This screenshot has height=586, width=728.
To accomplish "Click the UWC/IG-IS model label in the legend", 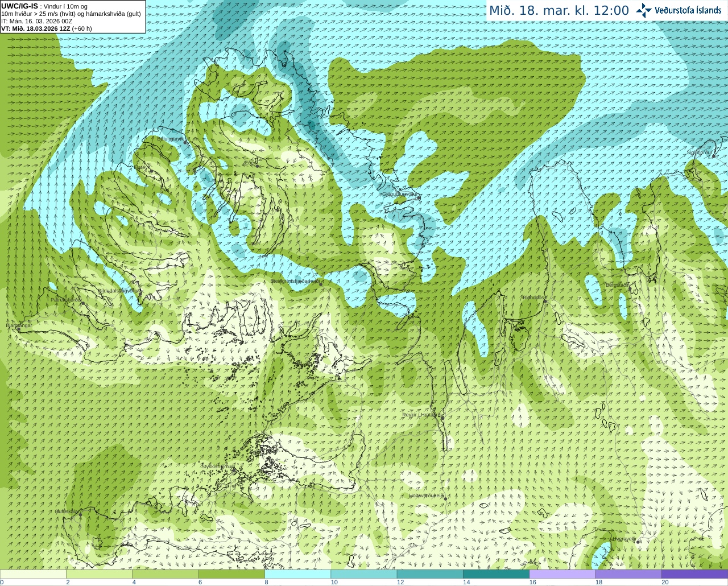I will [19, 6].
